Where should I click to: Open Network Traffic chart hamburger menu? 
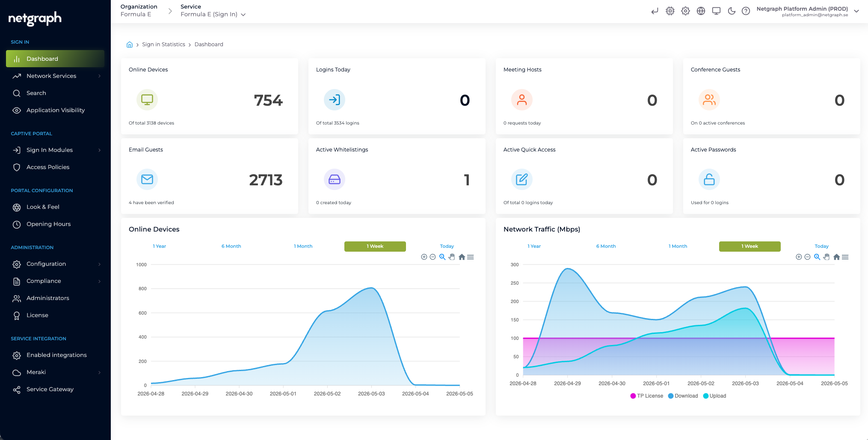click(x=845, y=257)
